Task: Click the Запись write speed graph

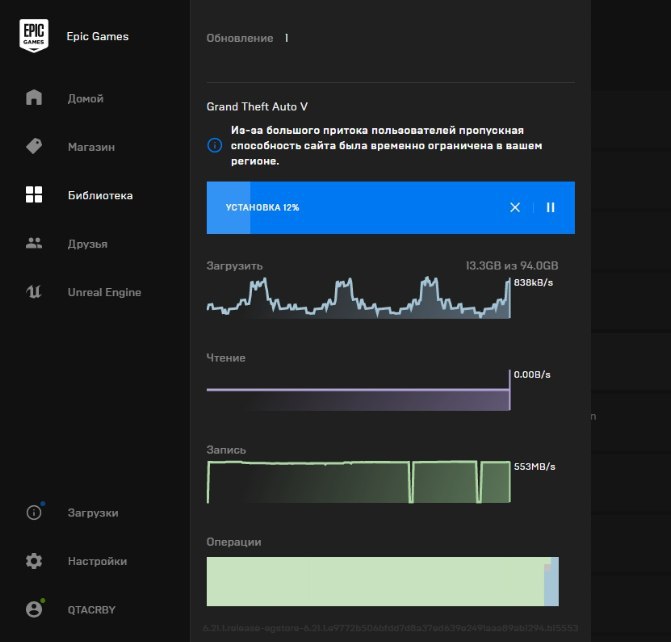Action: tap(359, 482)
